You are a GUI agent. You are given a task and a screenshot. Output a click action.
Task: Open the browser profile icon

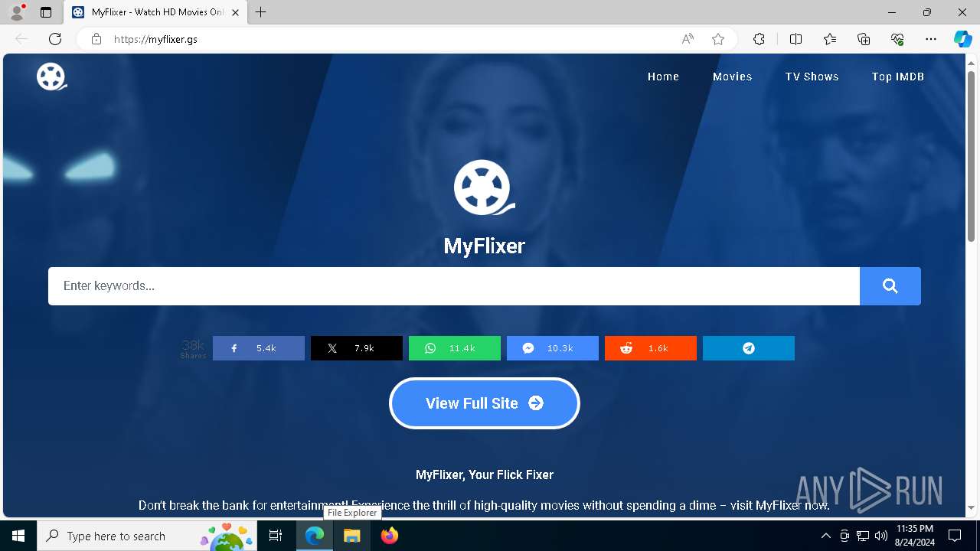click(17, 11)
